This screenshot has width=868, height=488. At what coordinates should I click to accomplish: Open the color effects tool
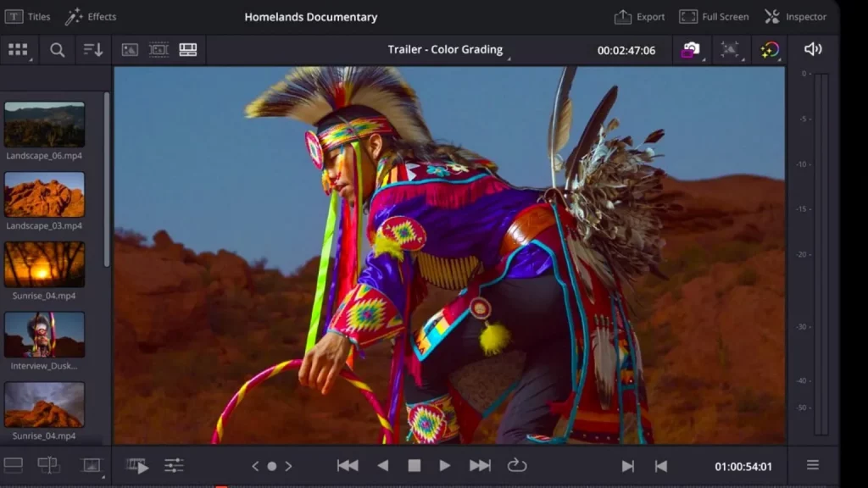pyautogui.click(x=769, y=49)
